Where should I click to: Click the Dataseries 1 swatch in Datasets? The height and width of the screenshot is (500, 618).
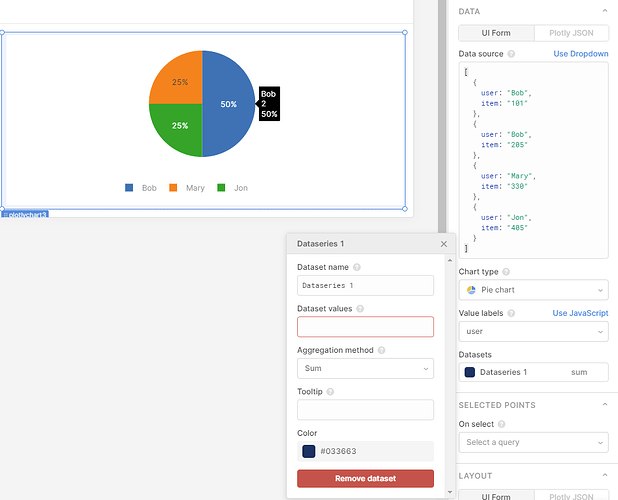click(469, 372)
